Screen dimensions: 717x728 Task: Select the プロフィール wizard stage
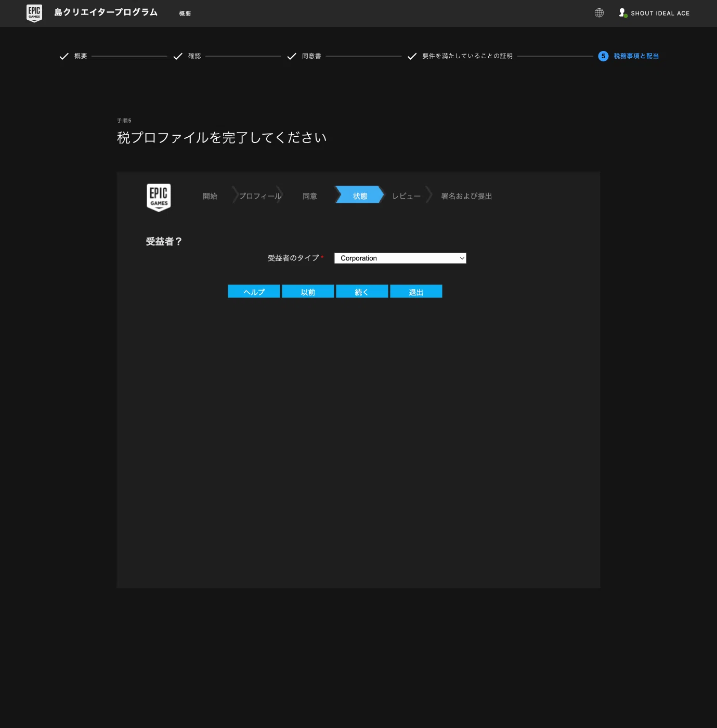tap(260, 196)
